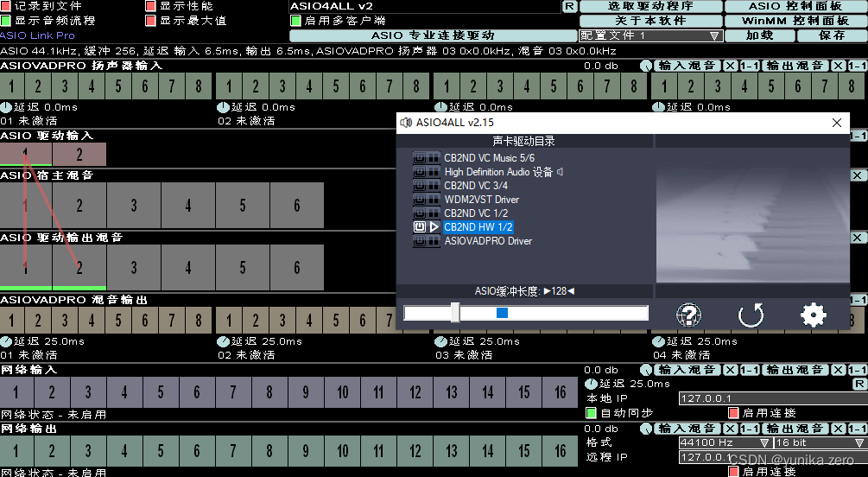Click 1-1 after 输入混音 in 网络输出 row
This screenshot has width=868, height=477.
(750, 429)
